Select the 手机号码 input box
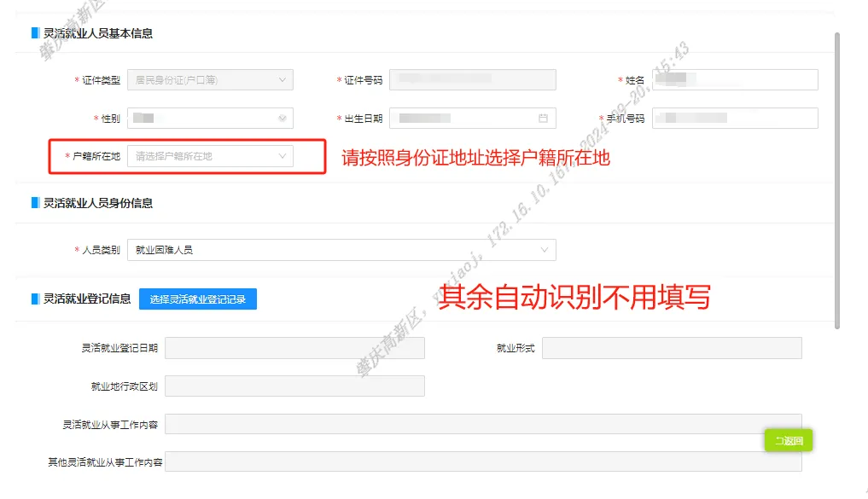 734,119
